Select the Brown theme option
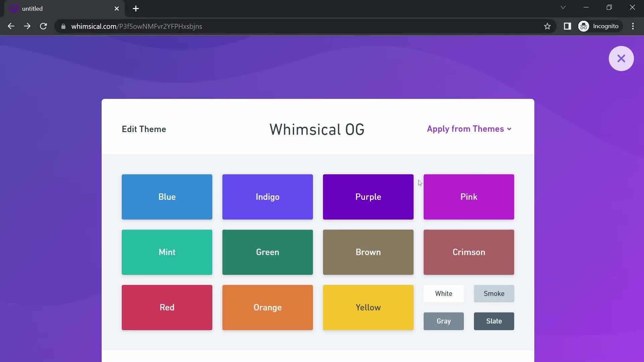Screen dimensions: 644x362 coord(368,252)
